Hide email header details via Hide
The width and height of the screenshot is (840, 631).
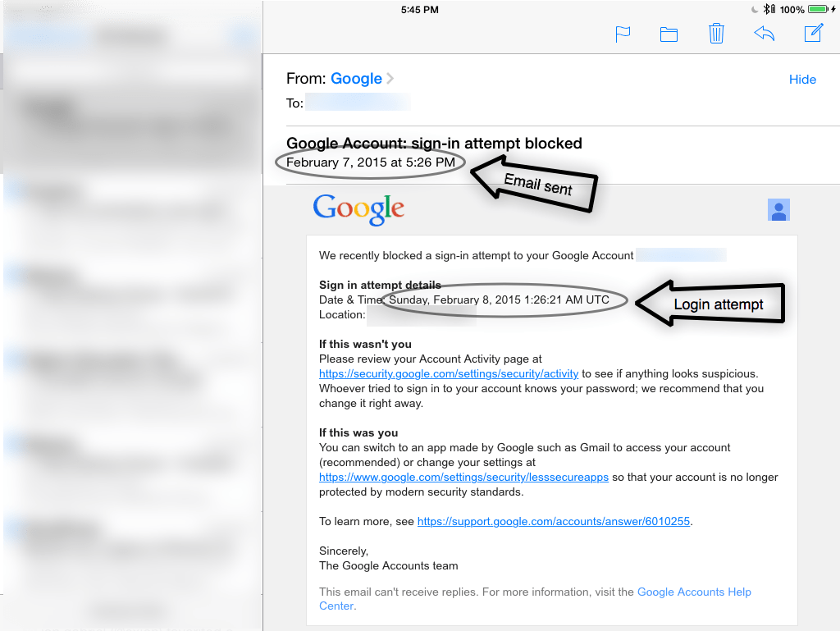[x=802, y=80]
